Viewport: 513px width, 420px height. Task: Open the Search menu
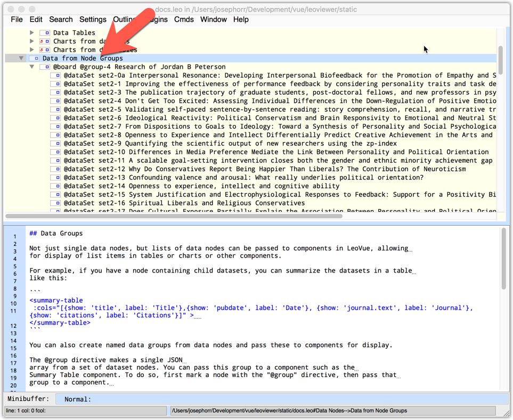click(x=61, y=19)
